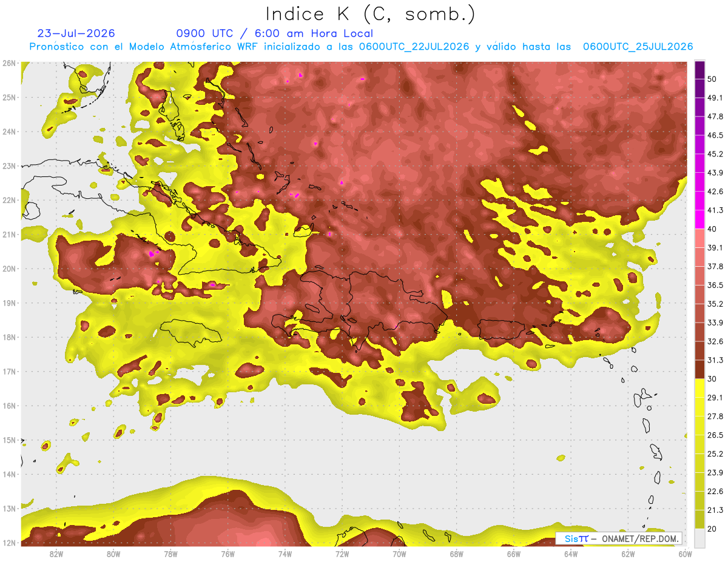The width and height of the screenshot is (728, 562).
Task: Click colorbar value 37.8
Action: coord(715,266)
